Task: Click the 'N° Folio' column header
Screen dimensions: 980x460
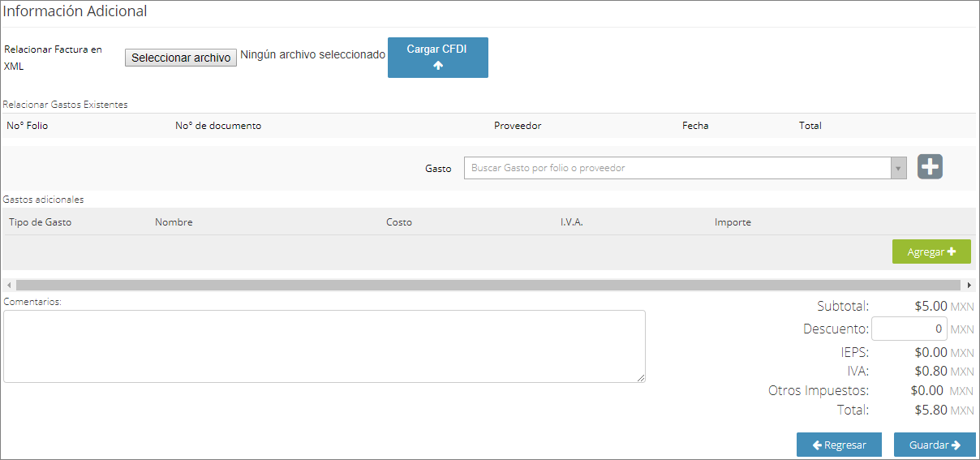Action: pyautogui.click(x=28, y=126)
